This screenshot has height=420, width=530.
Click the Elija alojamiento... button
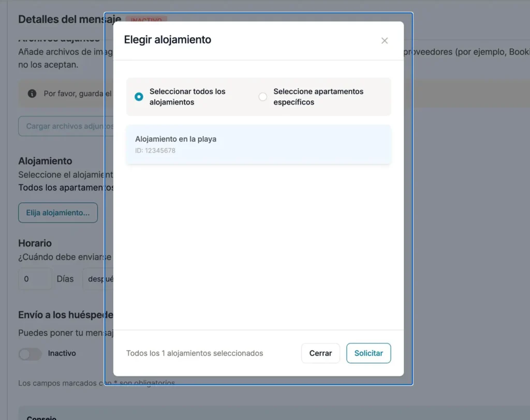coord(57,213)
